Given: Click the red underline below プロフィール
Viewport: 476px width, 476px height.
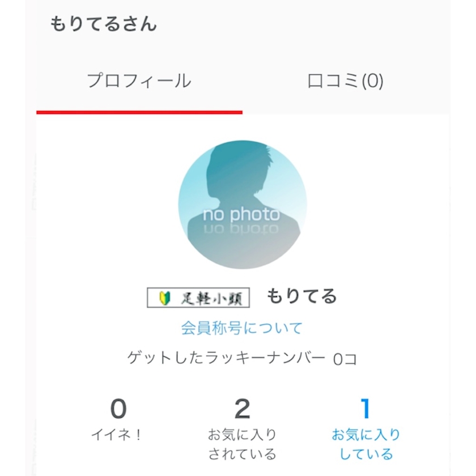Looking at the screenshot, I should click(139, 112).
